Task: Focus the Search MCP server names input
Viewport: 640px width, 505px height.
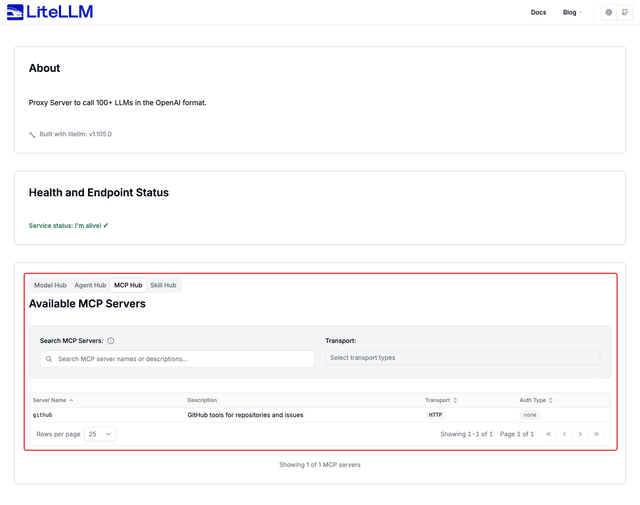Action: click(177, 359)
